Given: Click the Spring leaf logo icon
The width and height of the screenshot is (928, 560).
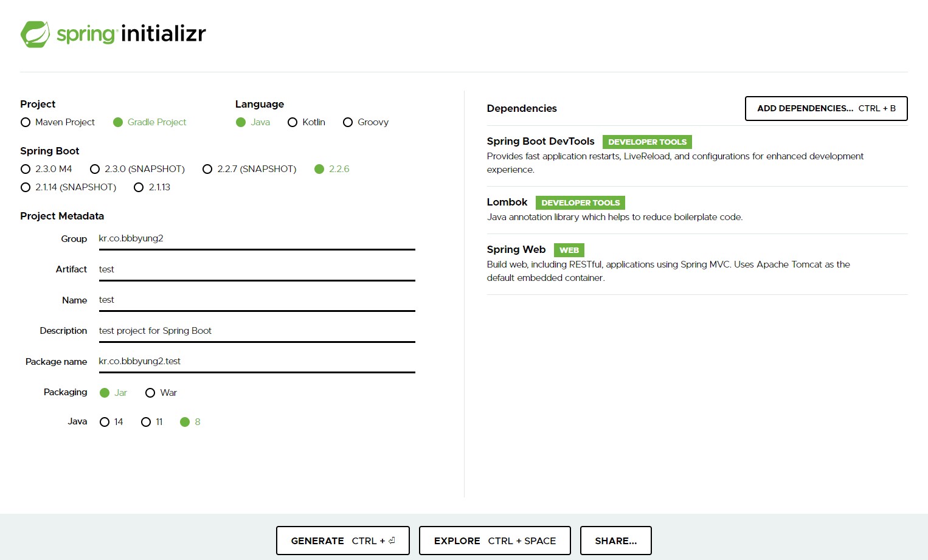Looking at the screenshot, I should click(35, 34).
